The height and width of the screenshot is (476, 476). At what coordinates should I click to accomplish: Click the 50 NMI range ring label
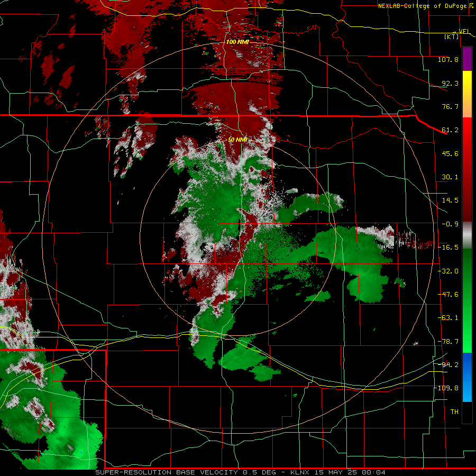tap(237, 140)
